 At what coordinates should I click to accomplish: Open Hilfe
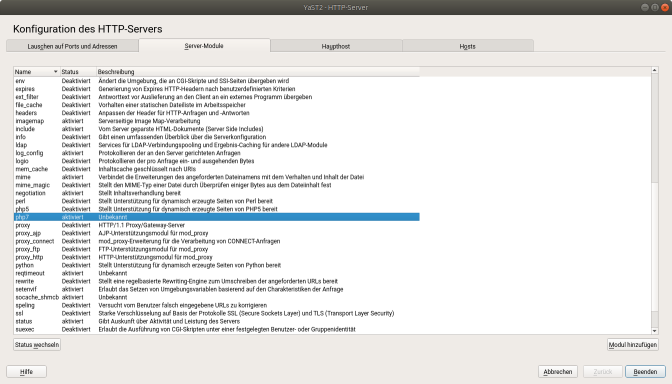pos(27,372)
